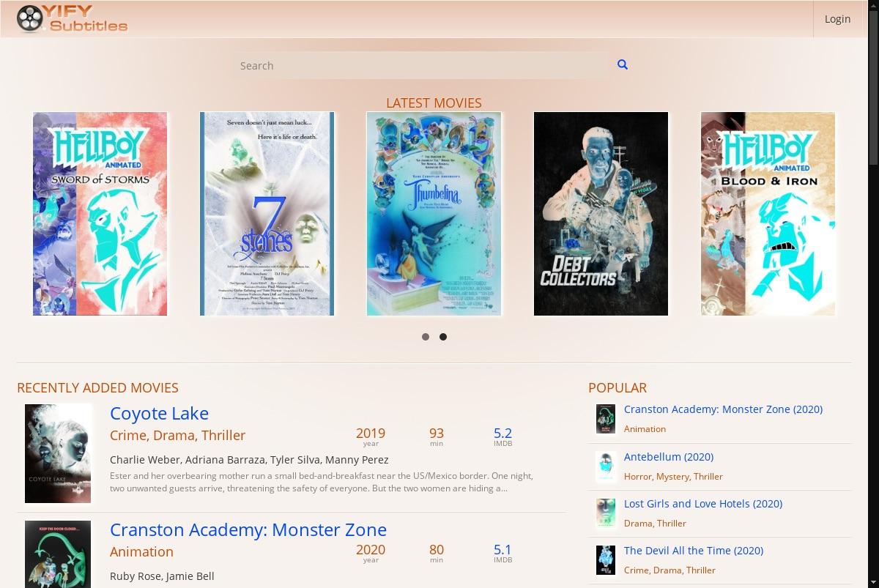This screenshot has height=588, width=879.
Task: Click Animation genre in Popular list
Action: 645,429
